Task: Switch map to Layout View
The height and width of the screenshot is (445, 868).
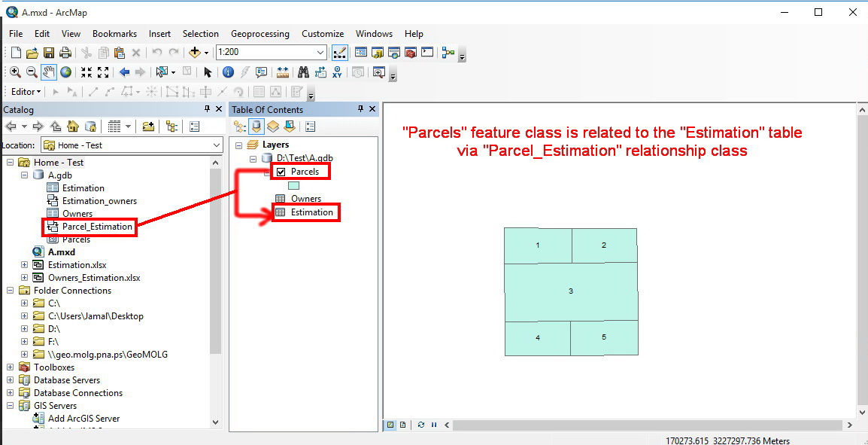Action: pos(402,425)
